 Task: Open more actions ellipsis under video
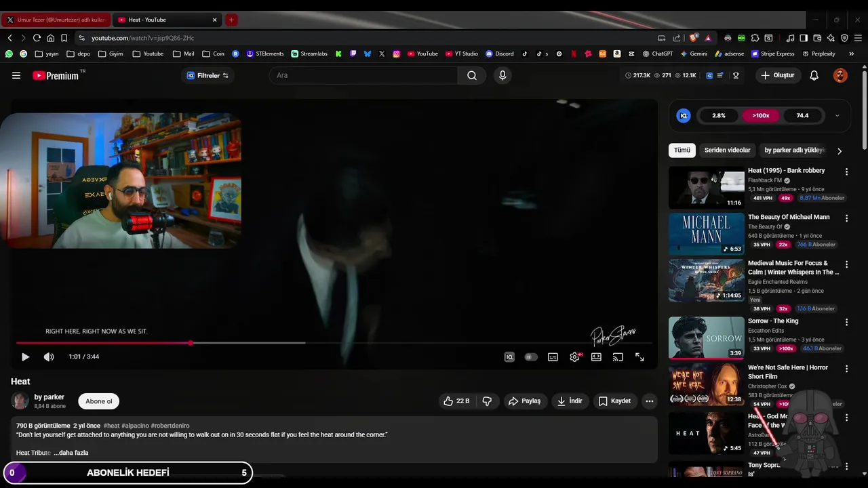click(650, 401)
